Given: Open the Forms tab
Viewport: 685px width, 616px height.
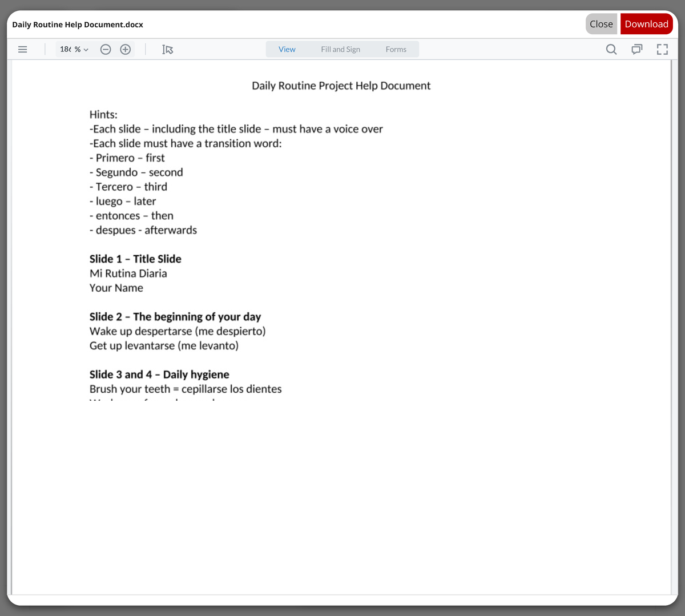Looking at the screenshot, I should tap(396, 50).
